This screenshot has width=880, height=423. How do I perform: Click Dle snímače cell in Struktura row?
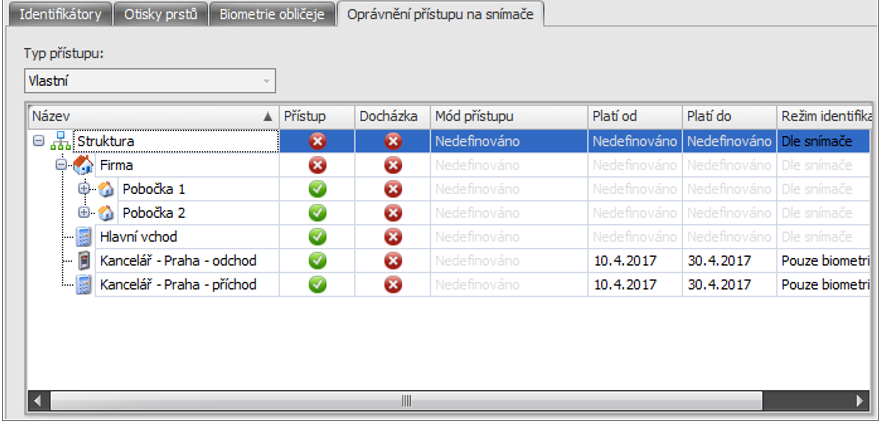point(824,141)
